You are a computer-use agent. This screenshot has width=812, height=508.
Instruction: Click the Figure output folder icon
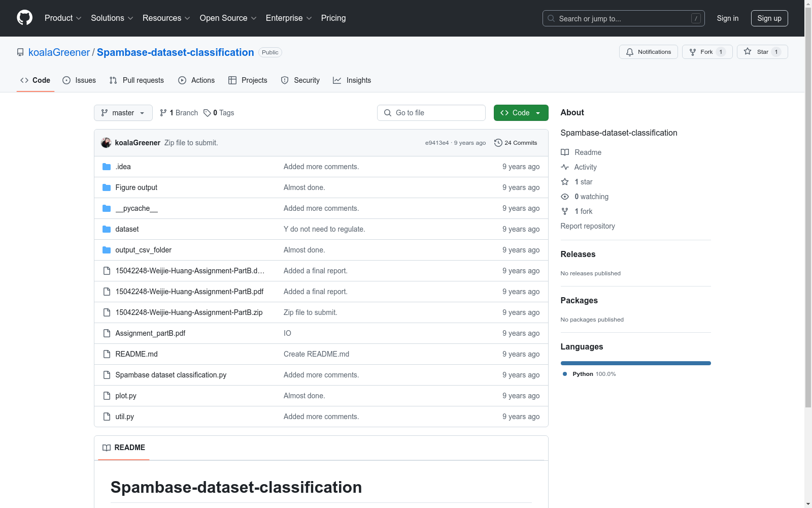107,187
